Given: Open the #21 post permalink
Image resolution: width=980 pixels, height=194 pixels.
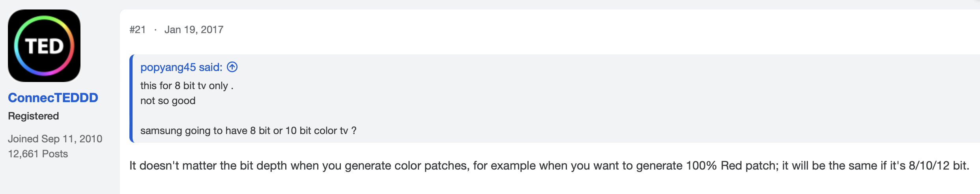Looking at the screenshot, I should [138, 30].
